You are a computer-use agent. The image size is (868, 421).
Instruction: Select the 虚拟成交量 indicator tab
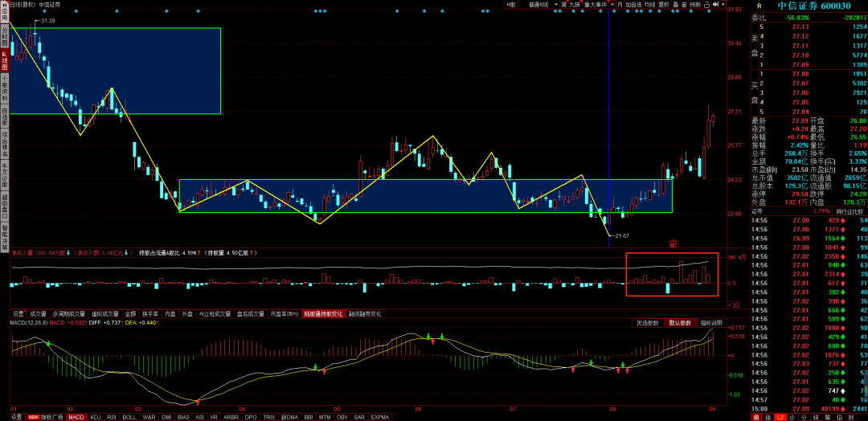coord(105,313)
